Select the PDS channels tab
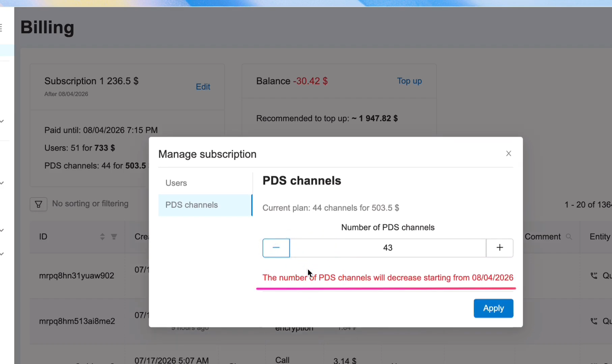The height and width of the screenshot is (364, 612). click(x=205, y=205)
